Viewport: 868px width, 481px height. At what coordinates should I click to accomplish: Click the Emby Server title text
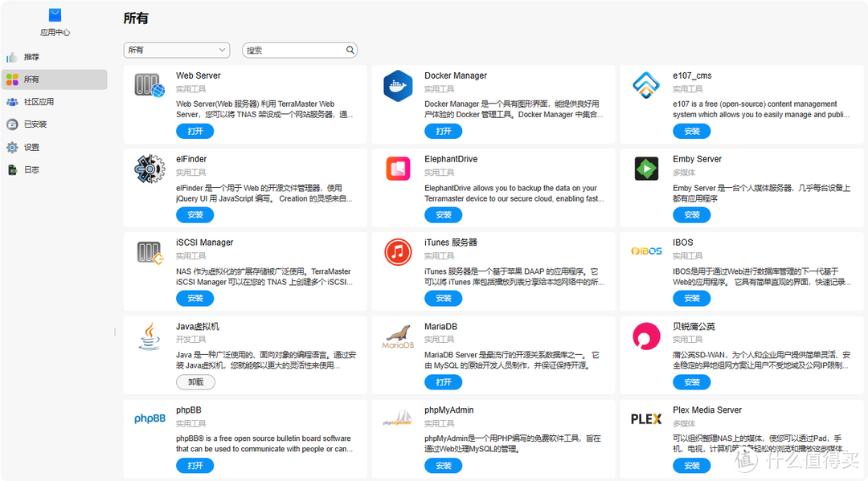tap(697, 159)
